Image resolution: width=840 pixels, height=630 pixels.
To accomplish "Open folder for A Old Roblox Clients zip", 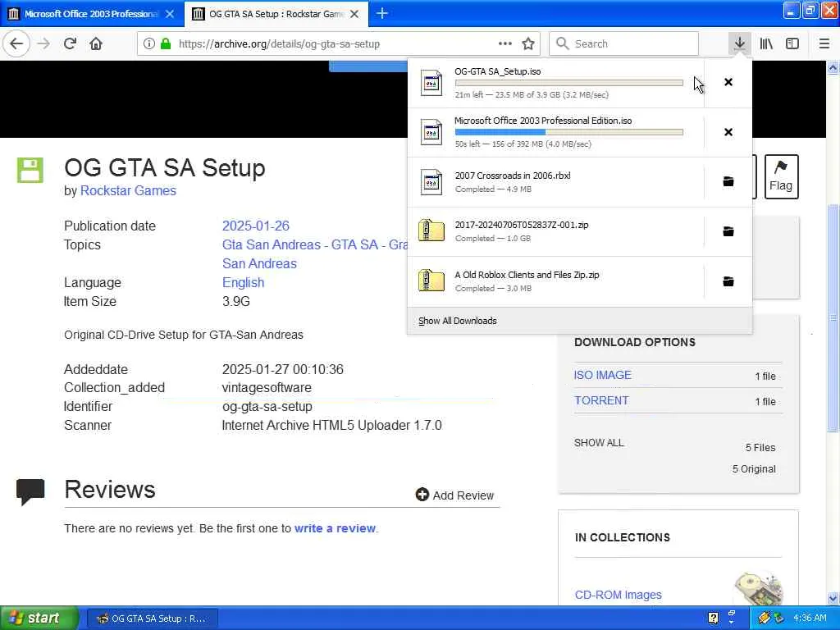I will [x=728, y=281].
